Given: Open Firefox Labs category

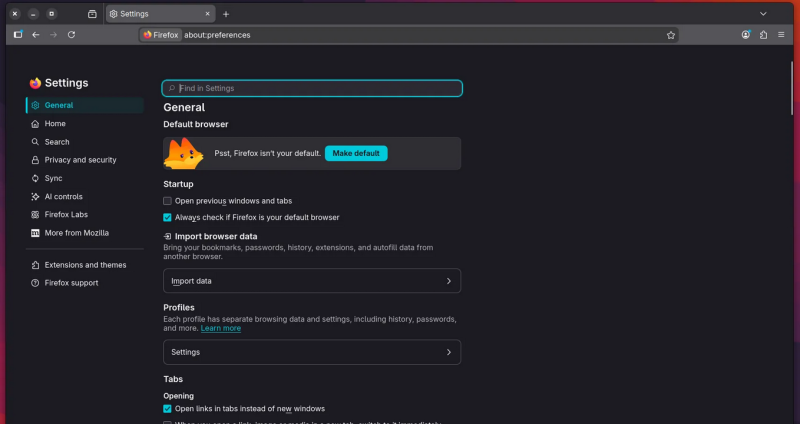Looking at the screenshot, I should click(x=85, y=214).
